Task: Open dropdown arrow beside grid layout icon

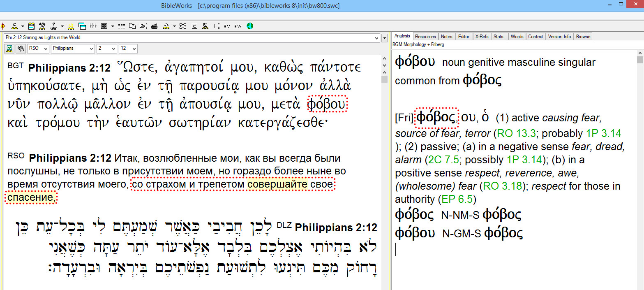Action: tap(113, 26)
